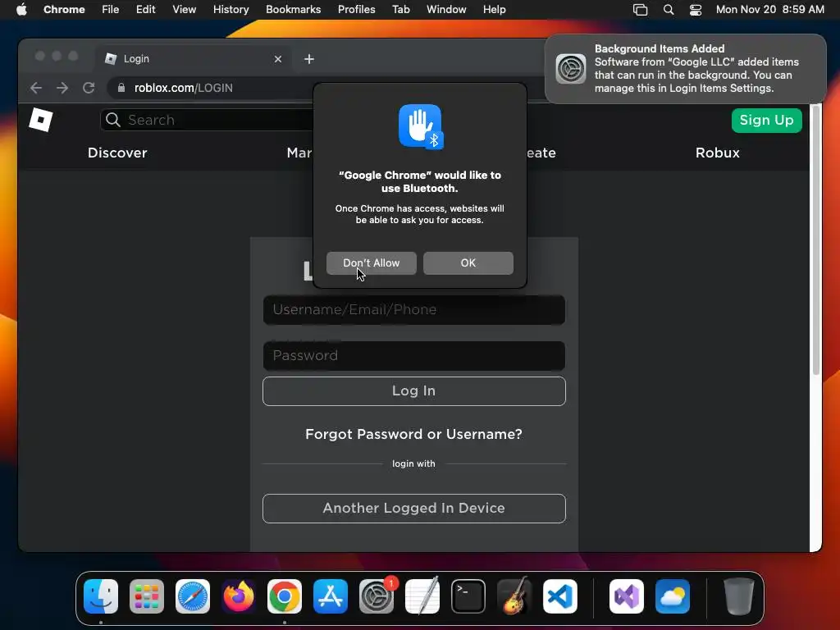Click Another Logged In Device button
Image resolution: width=840 pixels, height=630 pixels.
[x=414, y=509]
